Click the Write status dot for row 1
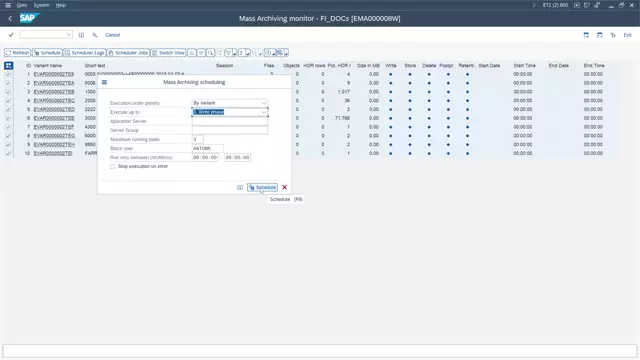The width and height of the screenshot is (640, 360). [x=391, y=74]
